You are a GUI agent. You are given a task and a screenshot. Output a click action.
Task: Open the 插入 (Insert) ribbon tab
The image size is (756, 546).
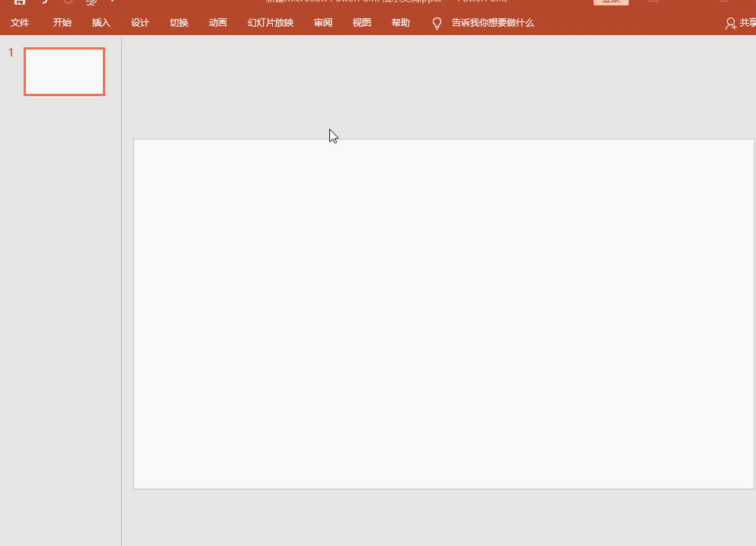pyautogui.click(x=101, y=23)
